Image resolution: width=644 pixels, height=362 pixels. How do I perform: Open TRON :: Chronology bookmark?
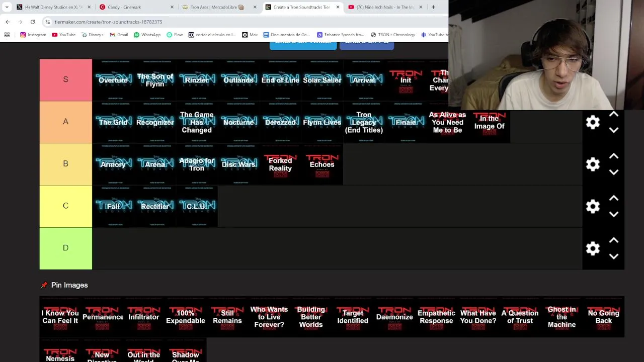coord(393,35)
